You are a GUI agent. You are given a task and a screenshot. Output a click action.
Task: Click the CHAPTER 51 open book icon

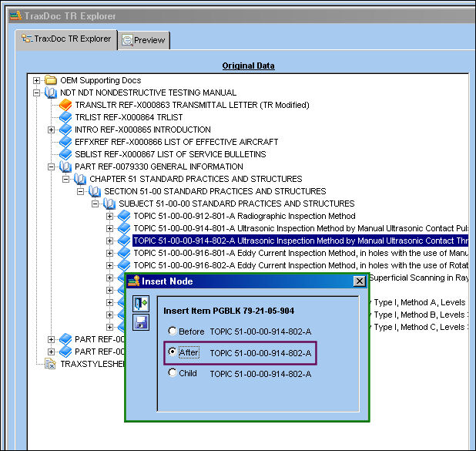80,179
